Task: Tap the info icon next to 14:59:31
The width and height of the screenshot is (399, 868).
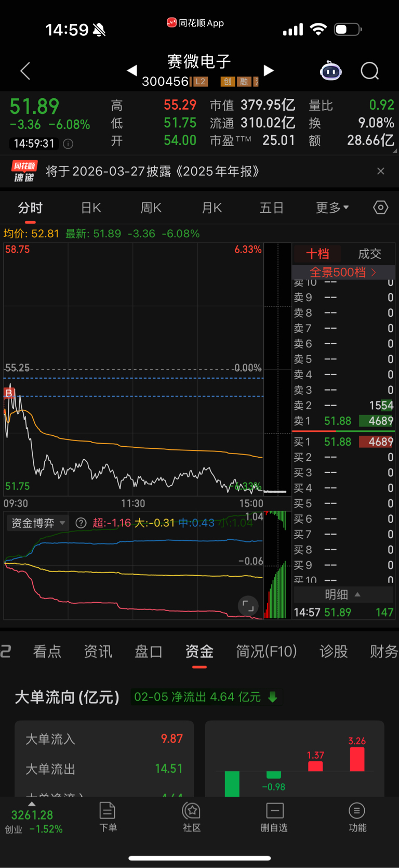Action: click(x=68, y=144)
